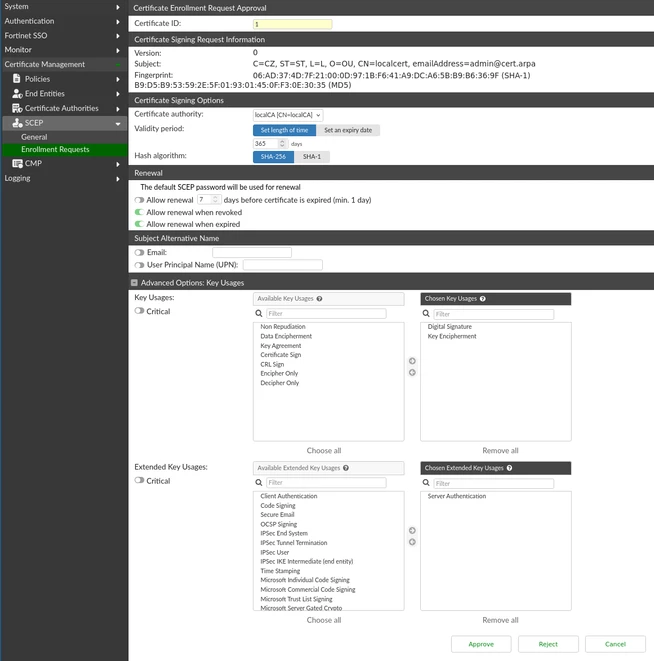The image size is (654, 661).
Task: Click the End Entities user icon
Action: (17, 94)
